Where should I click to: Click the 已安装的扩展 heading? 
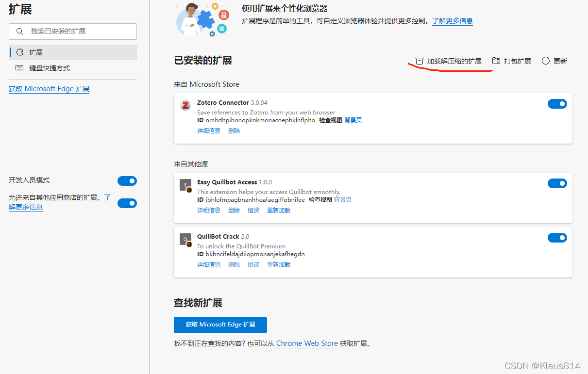tap(203, 61)
